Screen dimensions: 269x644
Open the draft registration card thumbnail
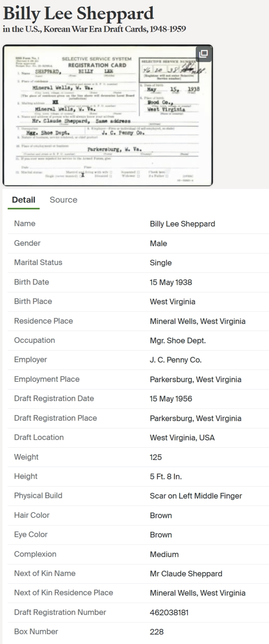(x=107, y=115)
